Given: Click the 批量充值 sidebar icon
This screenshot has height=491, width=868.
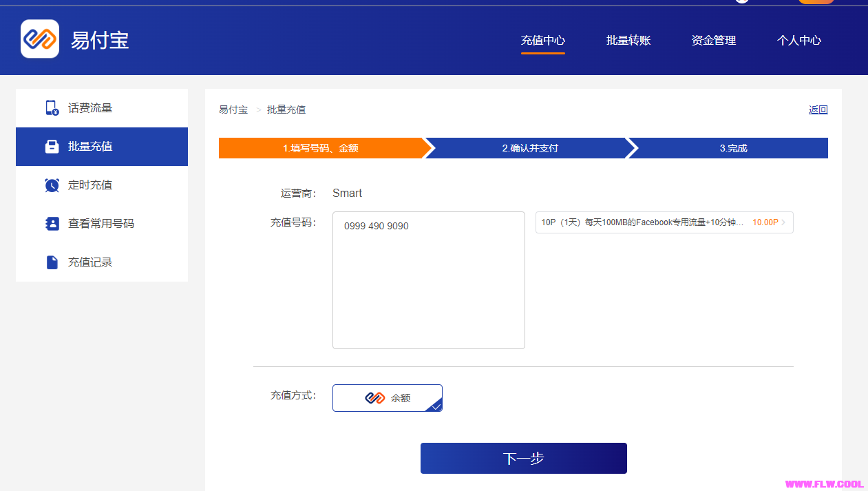Looking at the screenshot, I should pos(52,147).
